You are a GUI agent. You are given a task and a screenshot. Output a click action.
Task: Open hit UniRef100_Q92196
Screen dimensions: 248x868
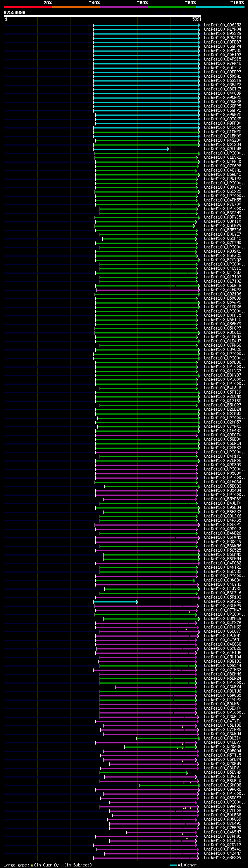[222, 294]
